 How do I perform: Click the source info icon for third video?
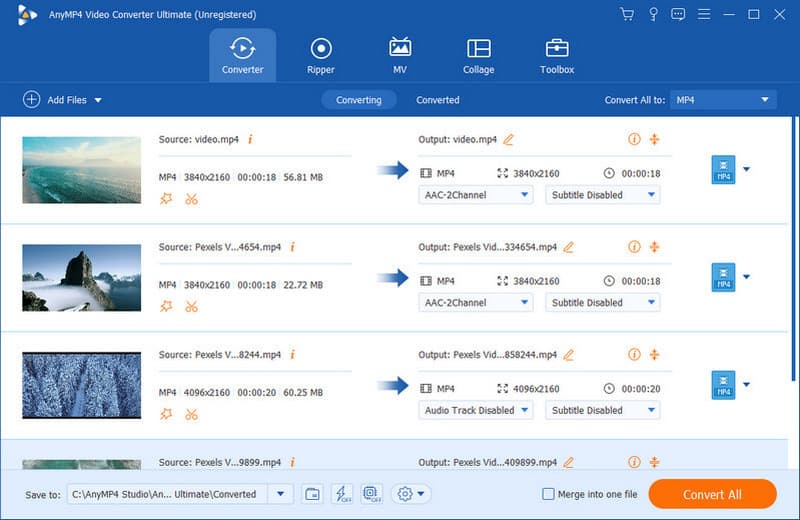292,354
